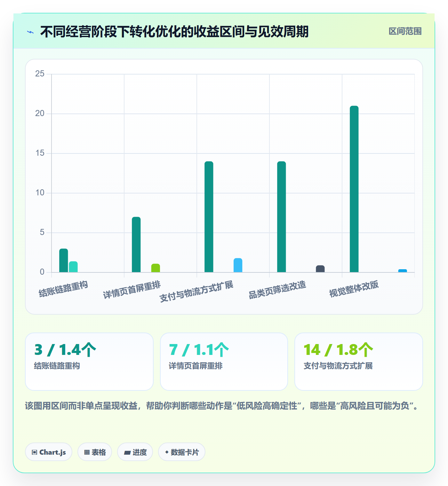Viewport: 448px width, 486px height.
Task: Select the 表格 tag chip
Action: click(95, 452)
